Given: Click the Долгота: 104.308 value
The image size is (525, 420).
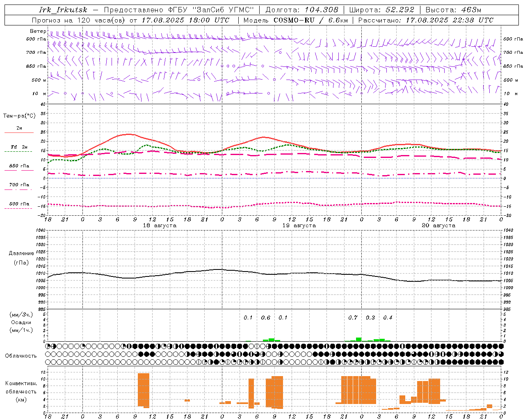Looking at the screenshot, I should click(302, 10).
